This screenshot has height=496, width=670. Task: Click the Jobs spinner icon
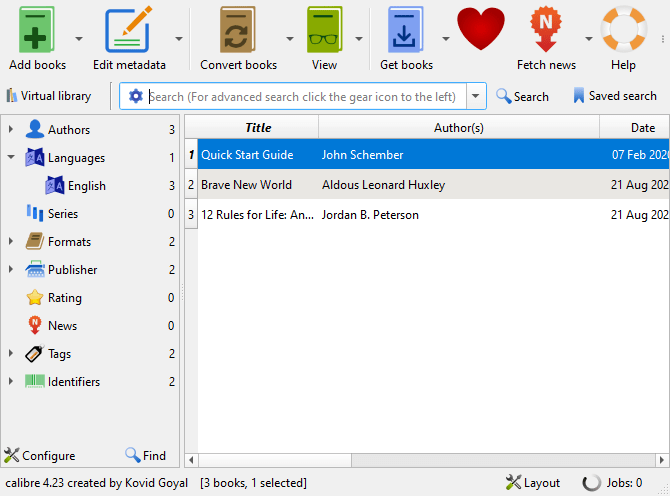[x=592, y=483]
